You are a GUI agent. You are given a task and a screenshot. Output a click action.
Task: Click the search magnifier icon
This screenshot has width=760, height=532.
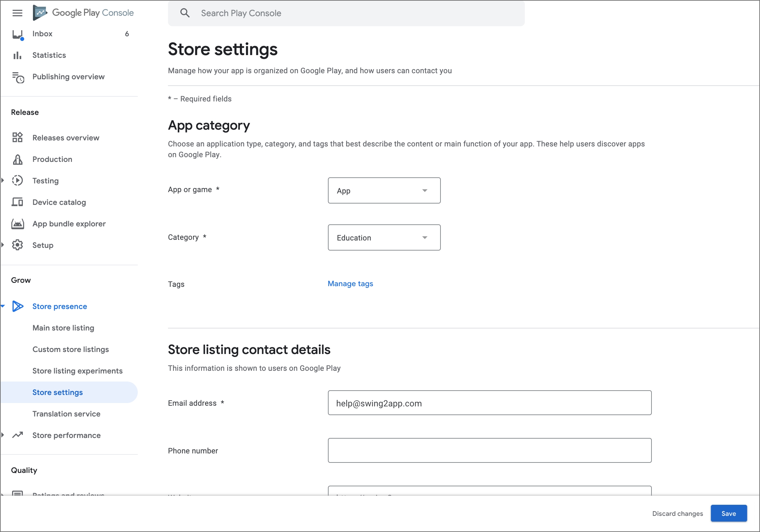(x=185, y=13)
